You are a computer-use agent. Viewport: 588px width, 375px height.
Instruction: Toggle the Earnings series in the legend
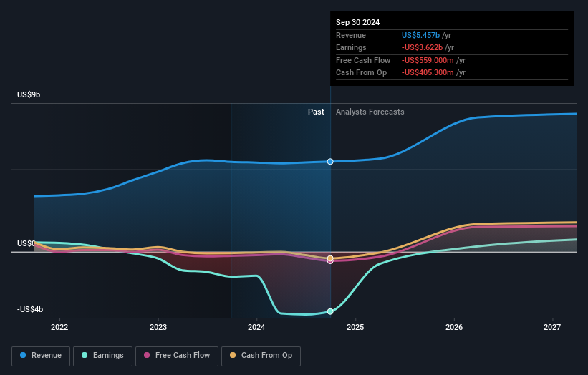(102, 356)
